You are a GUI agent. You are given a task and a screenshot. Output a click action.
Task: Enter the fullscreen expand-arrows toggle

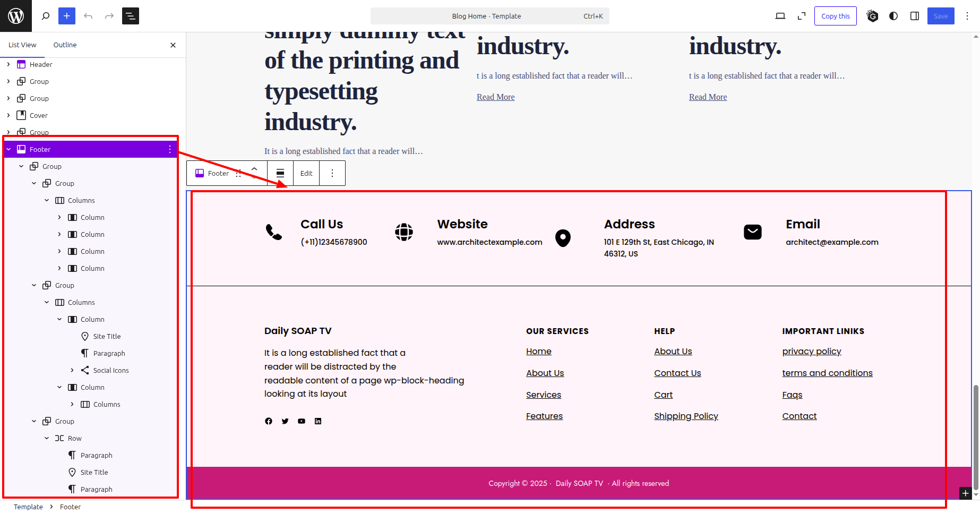[802, 16]
